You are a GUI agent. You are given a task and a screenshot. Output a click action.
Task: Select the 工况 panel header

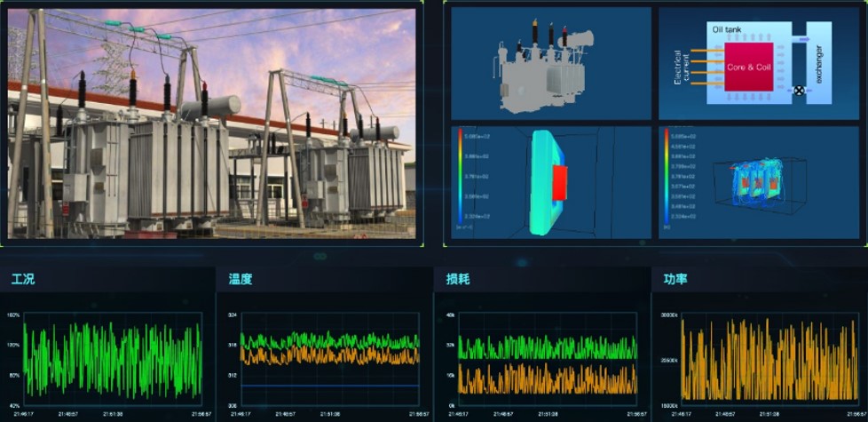23,279
